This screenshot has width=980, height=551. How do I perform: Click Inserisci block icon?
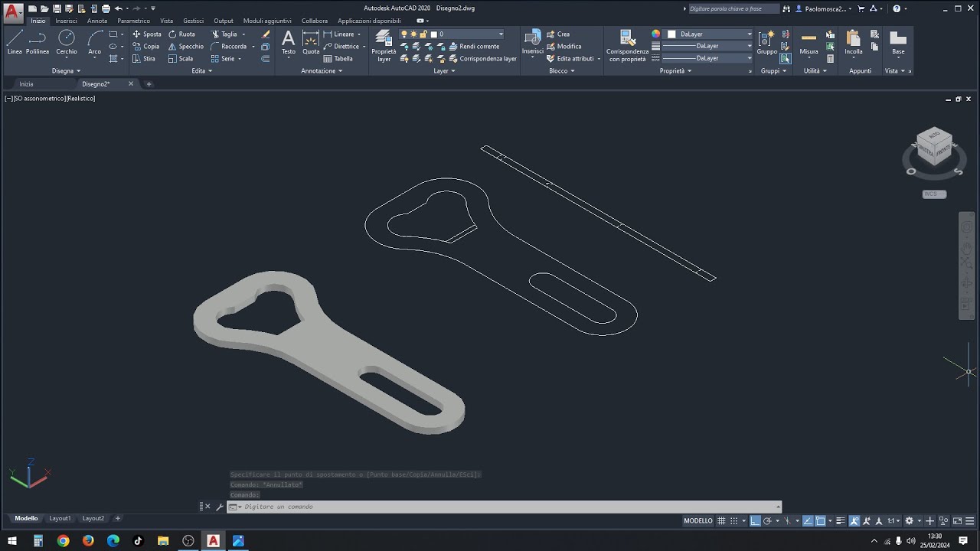(533, 42)
